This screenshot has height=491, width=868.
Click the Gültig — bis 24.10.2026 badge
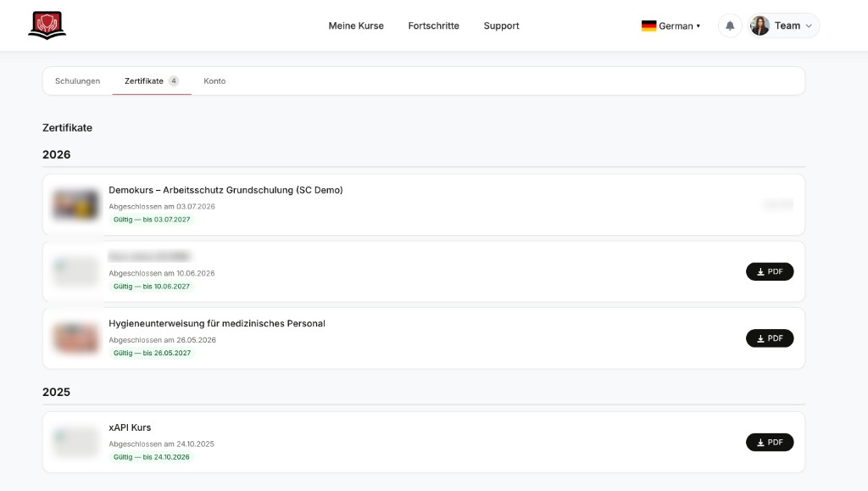tap(151, 457)
